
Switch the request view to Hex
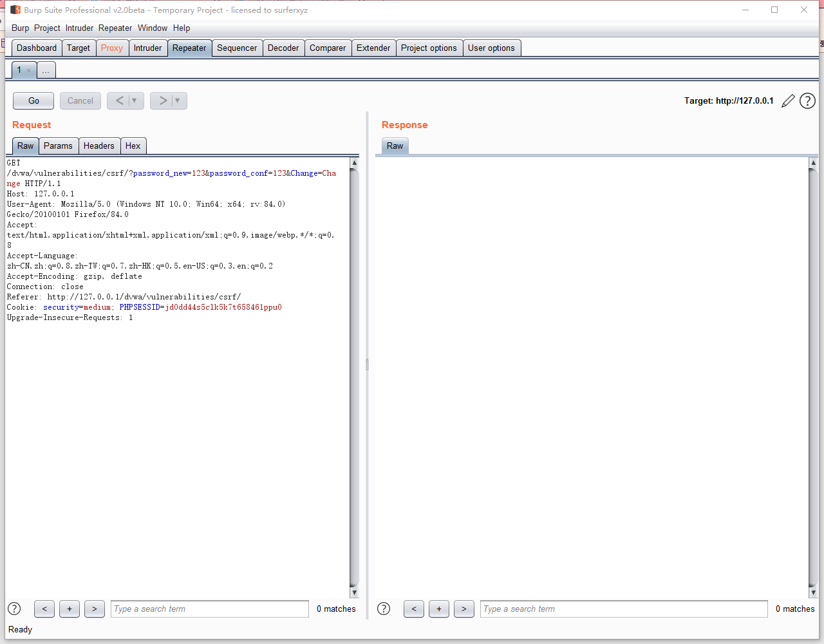point(133,146)
